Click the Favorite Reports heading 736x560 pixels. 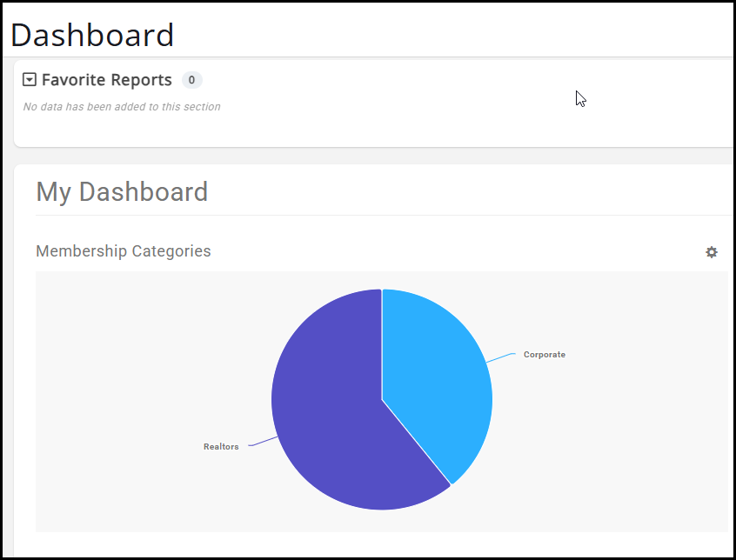(107, 80)
